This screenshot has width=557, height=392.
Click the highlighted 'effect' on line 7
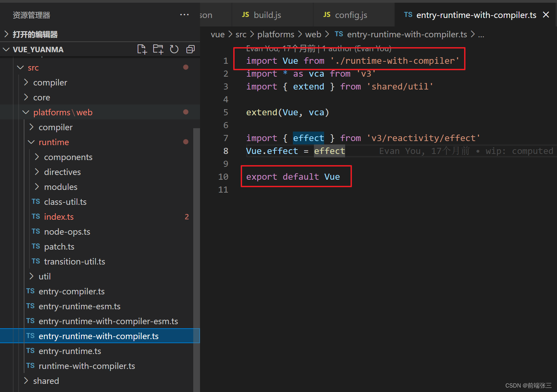[x=309, y=138]
